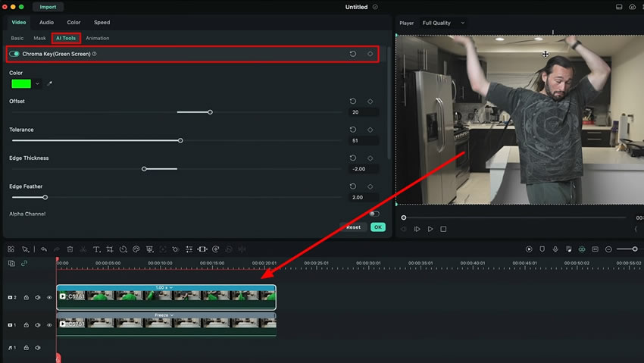The height and width of the screenshot is (363, 644).
Task: Open the chroma key color dropdown arrow
Action: click(37, 84)
